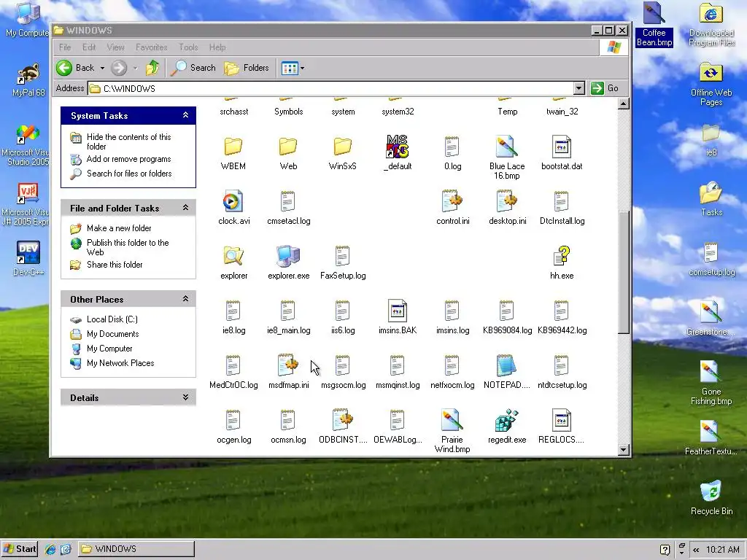The height and width of the screenshot is (560, 747).
Task: Open the Favorites menu
Action: coord(151,47)
